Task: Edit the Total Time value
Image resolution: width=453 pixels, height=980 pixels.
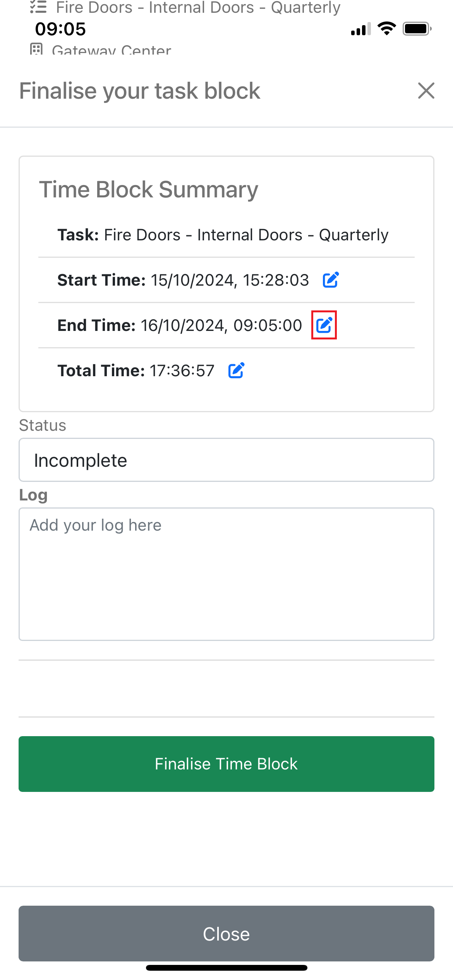Action: click(x=236, y=370)
